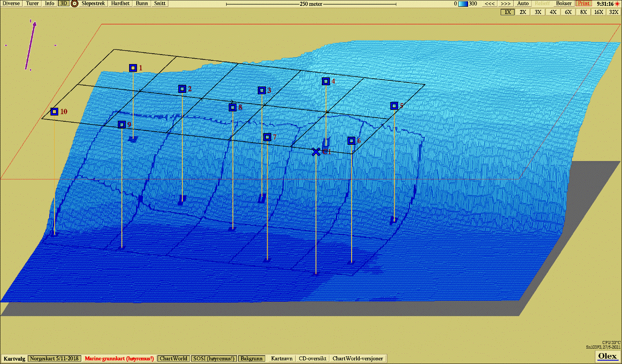622x364 pixels.
Task: Click the blue X position marker
Action: (x=316, y=152)
